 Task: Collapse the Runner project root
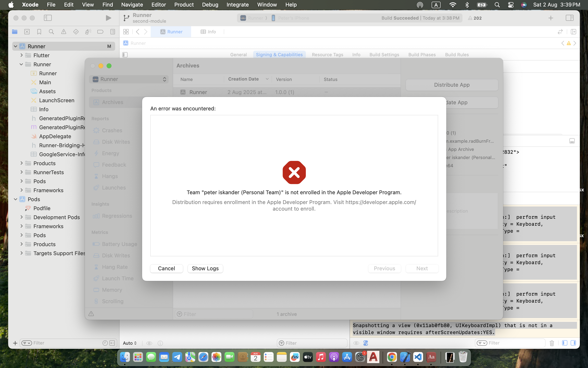16,46
